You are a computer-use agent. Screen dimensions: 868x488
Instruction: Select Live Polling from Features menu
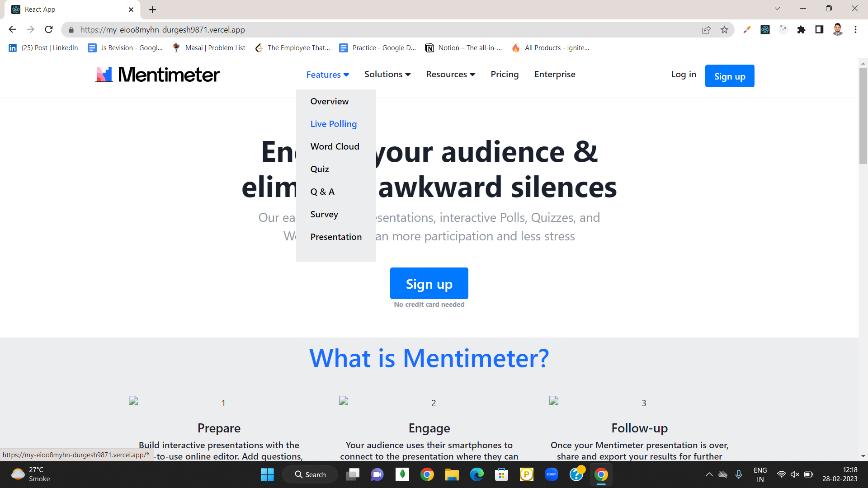(x=333, y=124)
